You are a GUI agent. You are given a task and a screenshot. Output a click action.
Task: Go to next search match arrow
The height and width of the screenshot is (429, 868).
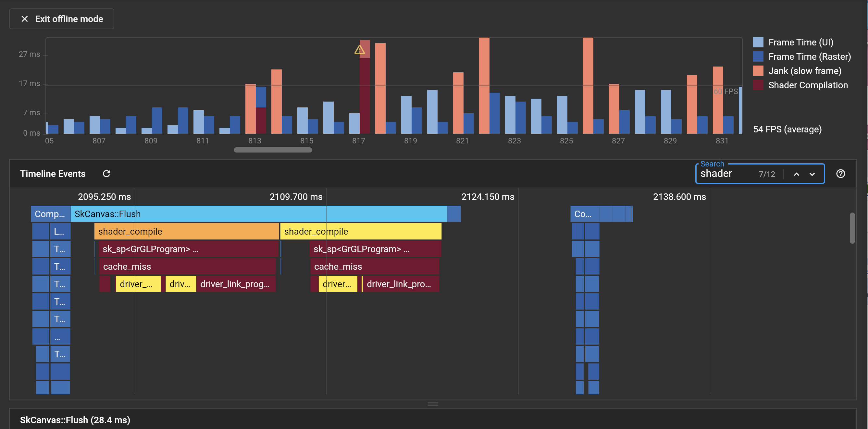pos(812,174)
